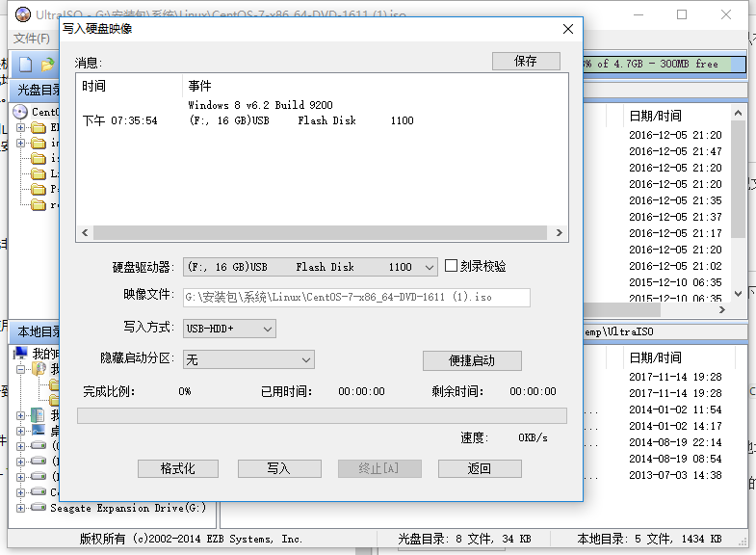Screen dimensions: 756x555
Task: Select the folder icon beside label starting 'r'
Action: [39, 205]
